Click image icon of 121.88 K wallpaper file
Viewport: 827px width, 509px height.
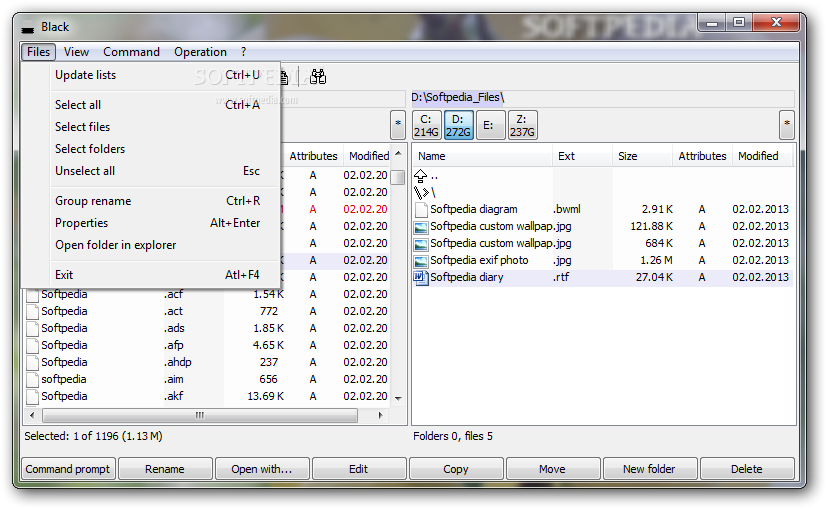click(421, 227)
